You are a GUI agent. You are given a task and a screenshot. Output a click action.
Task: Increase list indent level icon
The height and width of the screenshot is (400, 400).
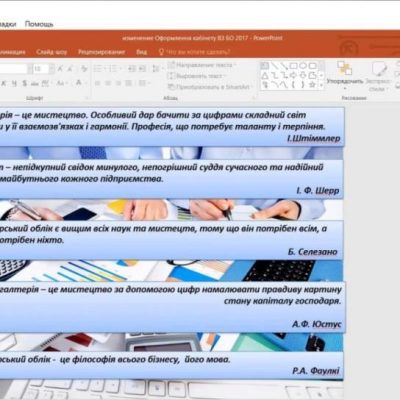(x=142, y=68)
